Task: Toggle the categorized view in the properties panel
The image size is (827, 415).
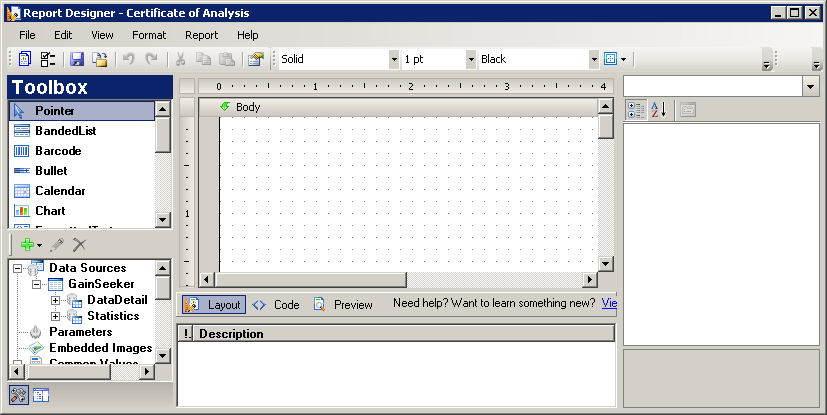Action: [x=635, y=110]
